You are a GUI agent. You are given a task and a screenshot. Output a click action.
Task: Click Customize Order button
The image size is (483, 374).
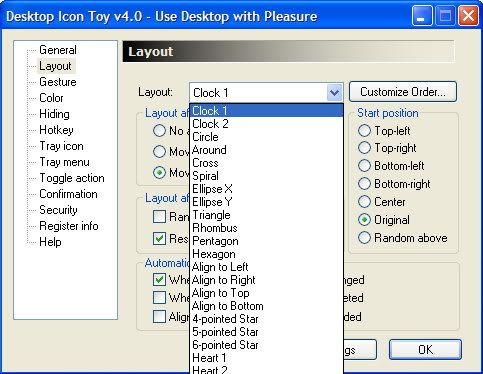click(403, 92)
